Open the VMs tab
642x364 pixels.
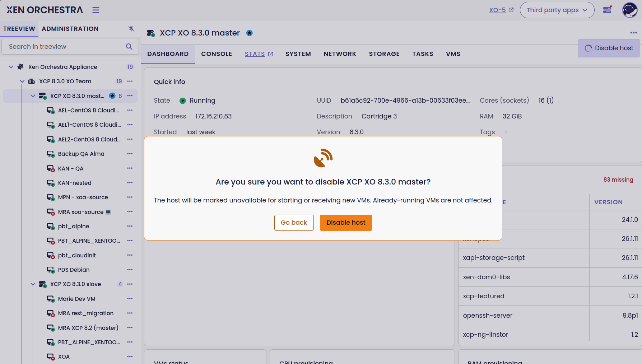tap(453, 54)
